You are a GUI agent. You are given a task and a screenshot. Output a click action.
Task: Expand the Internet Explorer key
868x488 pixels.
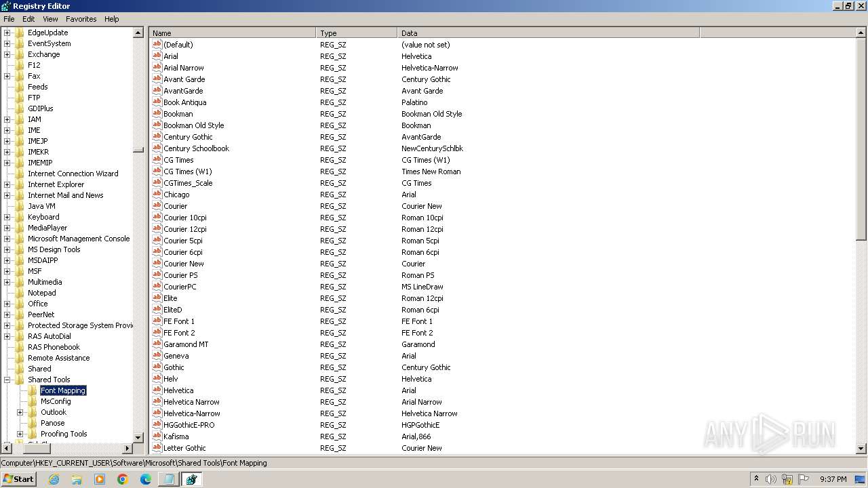pos(7,184)
